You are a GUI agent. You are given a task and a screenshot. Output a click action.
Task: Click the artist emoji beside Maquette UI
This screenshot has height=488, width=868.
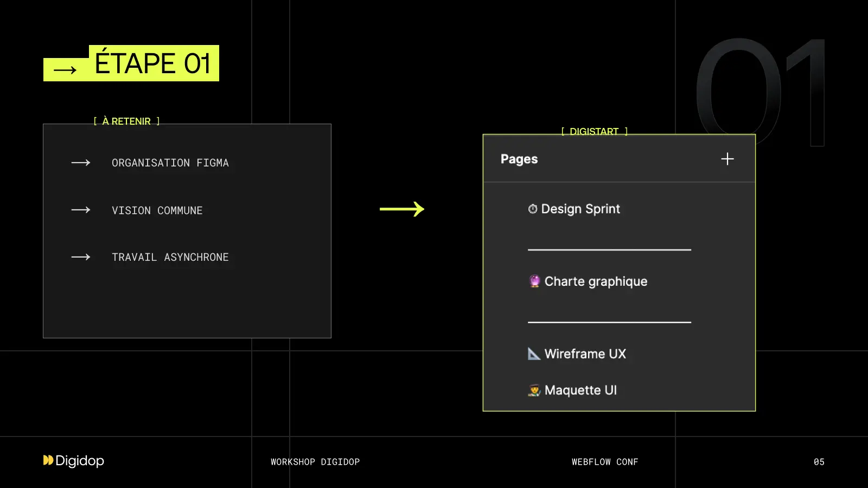[x=533, y=390]
